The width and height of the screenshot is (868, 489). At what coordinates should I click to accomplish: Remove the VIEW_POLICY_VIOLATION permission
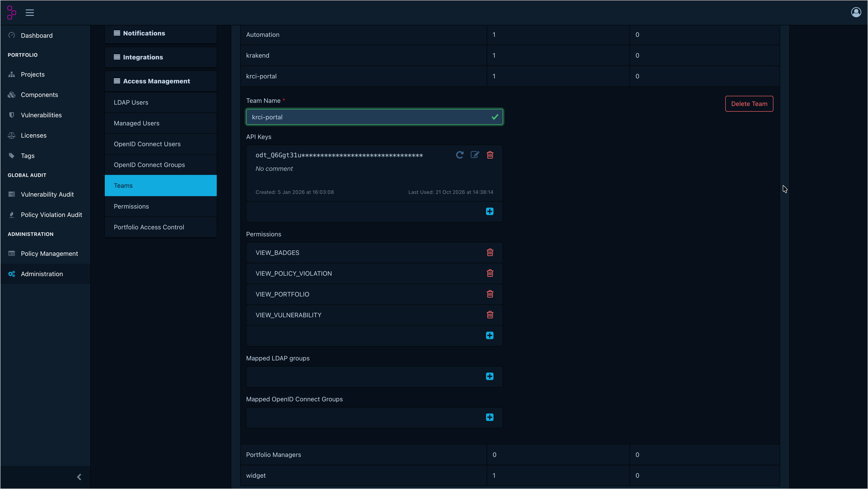490,273
